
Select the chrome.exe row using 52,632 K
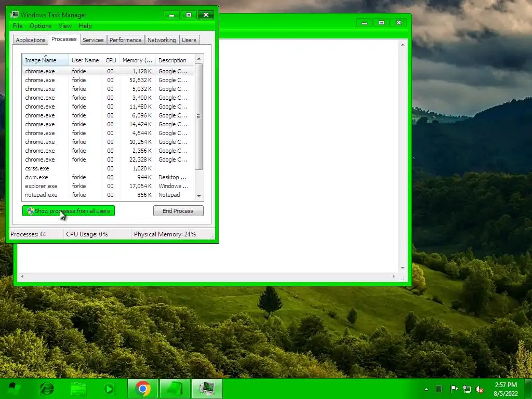(x=108, y=80)
